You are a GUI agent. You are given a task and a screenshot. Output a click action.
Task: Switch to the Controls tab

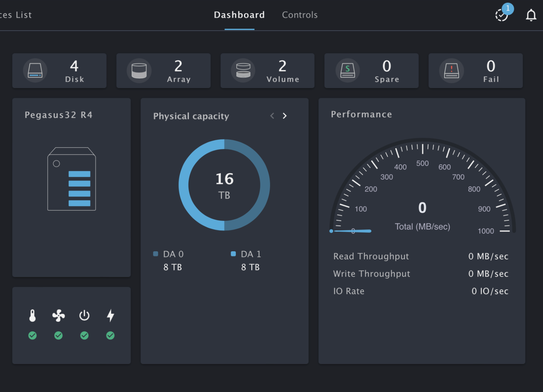[300, 15]
